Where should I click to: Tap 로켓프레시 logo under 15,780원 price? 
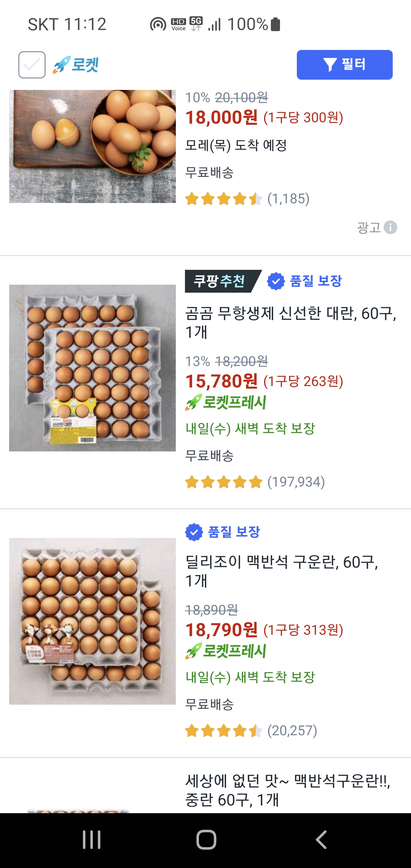pyautogui.click(x=226, y=402)
